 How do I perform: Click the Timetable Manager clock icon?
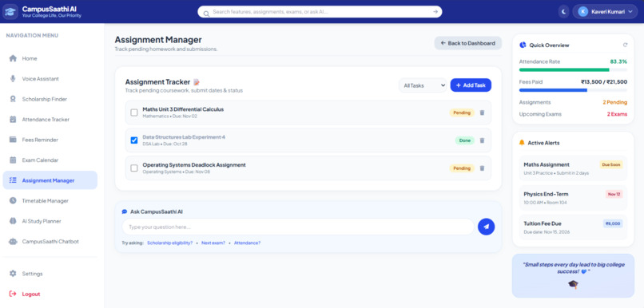[13, 200]
